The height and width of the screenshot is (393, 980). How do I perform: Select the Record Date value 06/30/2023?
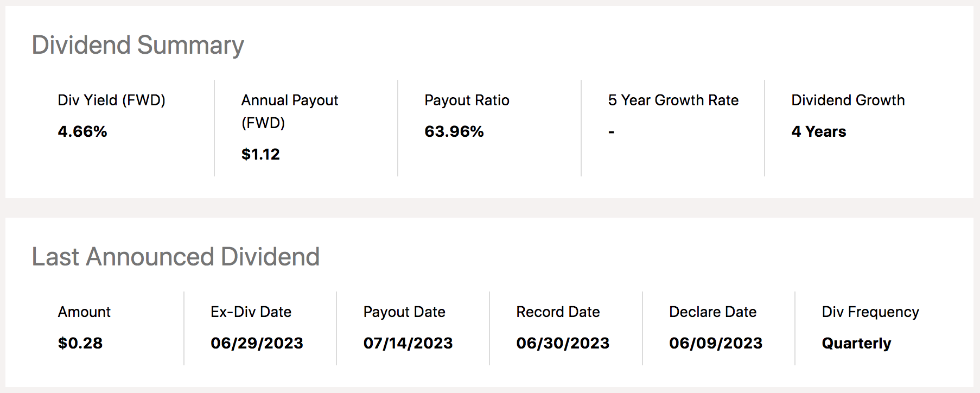[563, 343]
